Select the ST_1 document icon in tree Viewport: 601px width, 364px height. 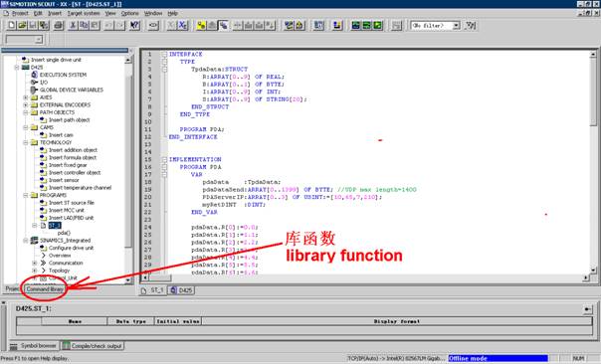click(44, 226)
